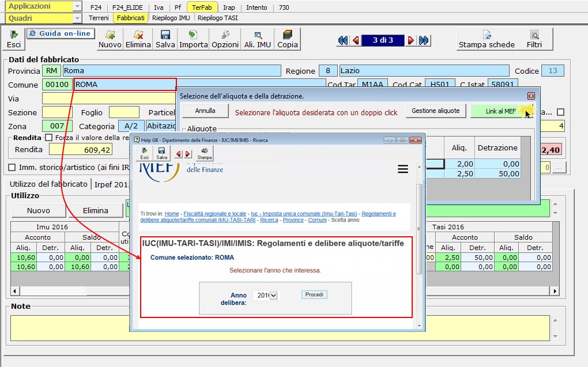Go to the next record
This screenshot has width=588, height=367.
click(410, 40)
